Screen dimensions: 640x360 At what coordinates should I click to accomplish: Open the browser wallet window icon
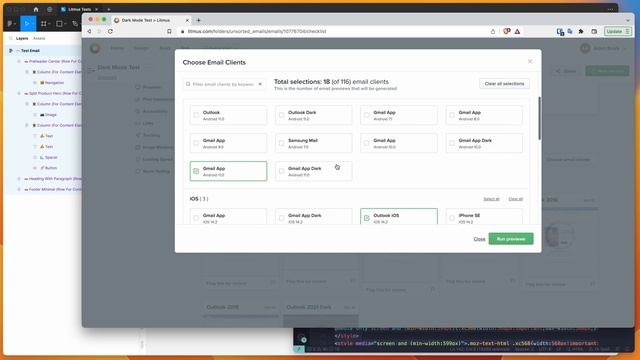coord(594,31)
